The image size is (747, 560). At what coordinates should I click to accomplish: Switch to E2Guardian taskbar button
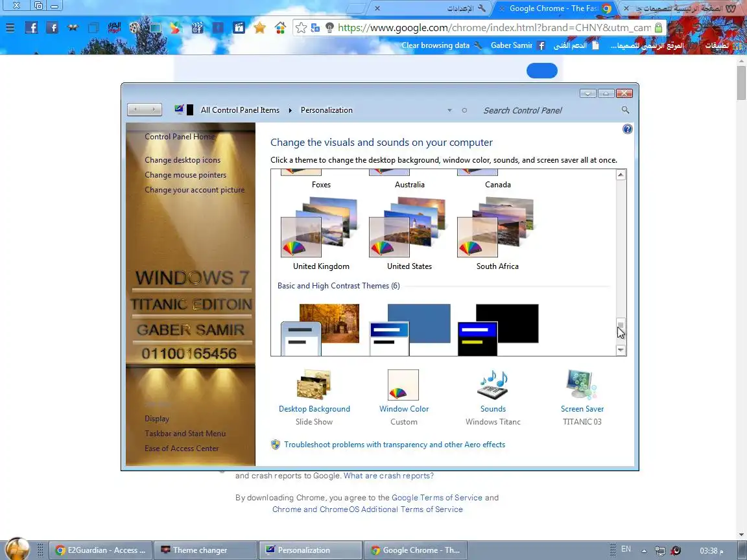coord(101,550)
